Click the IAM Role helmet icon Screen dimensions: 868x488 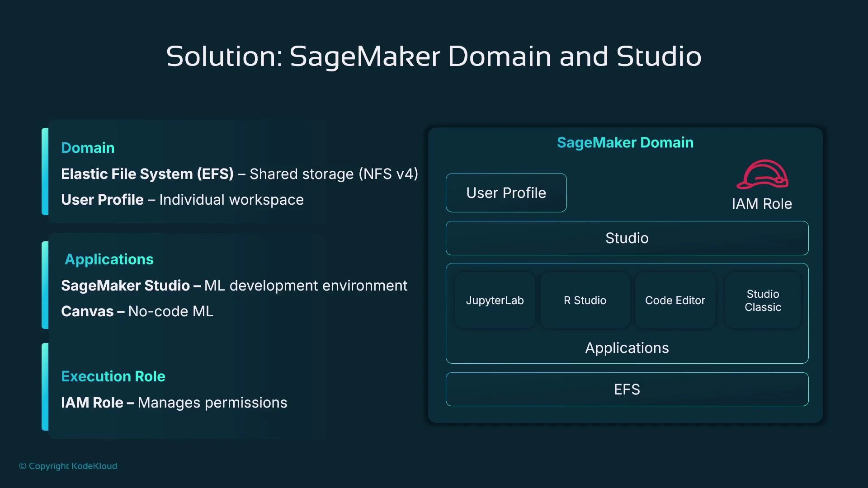[x=763, y=175]
